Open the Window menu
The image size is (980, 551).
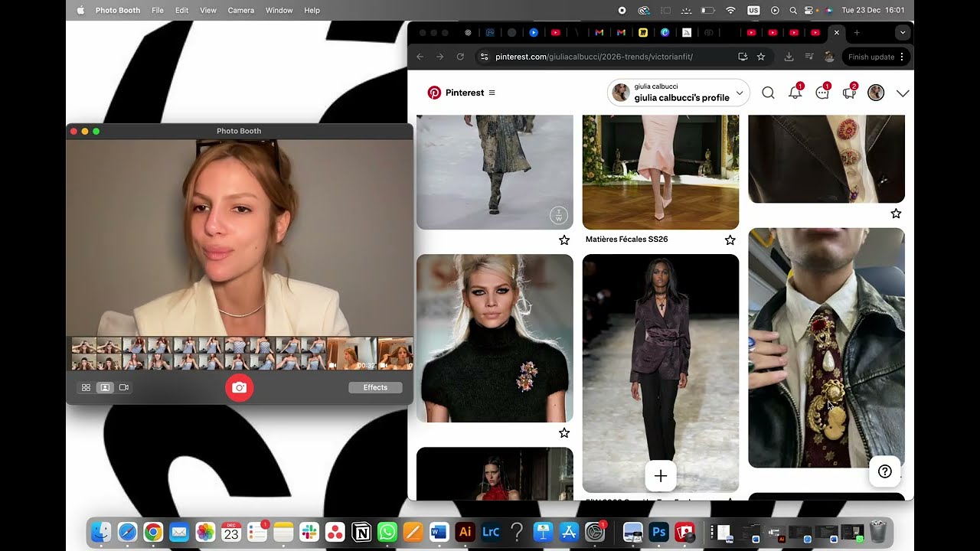click(279, 11)
